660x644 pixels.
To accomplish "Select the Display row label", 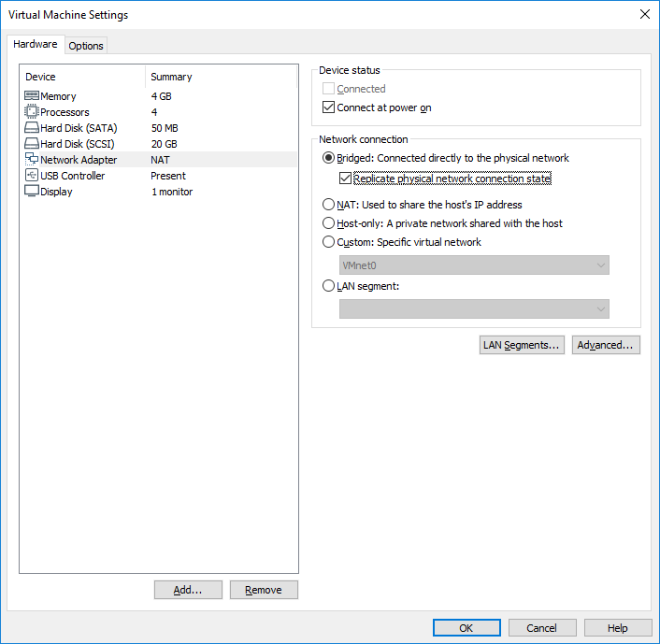I will click(x=56, y=192).
